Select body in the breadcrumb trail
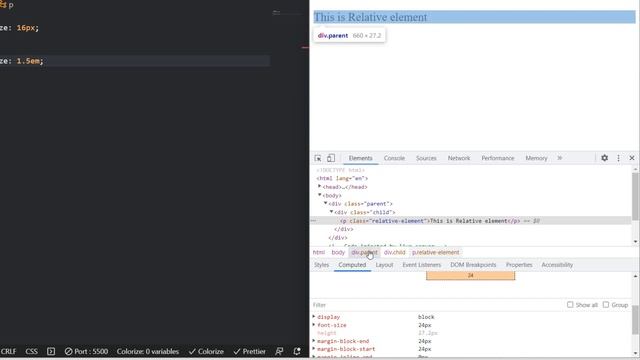Viewport: 640px width, 360px height. [x=338, y=253]
